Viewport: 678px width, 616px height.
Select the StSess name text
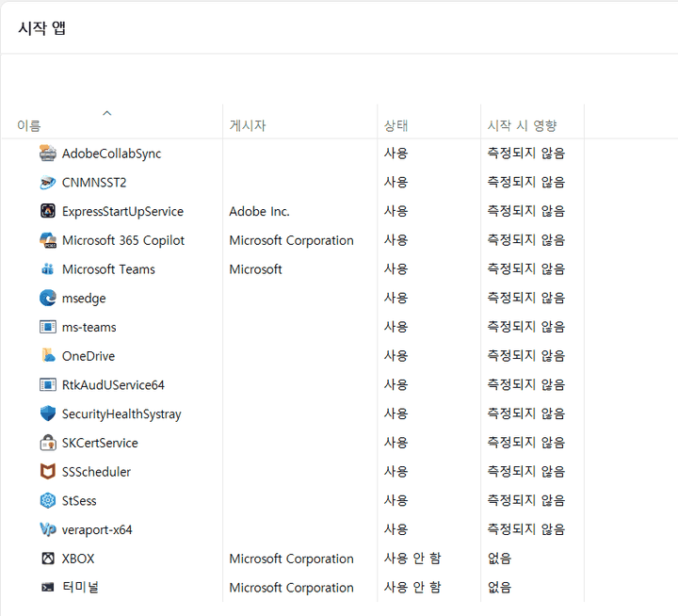pos(79,501)
